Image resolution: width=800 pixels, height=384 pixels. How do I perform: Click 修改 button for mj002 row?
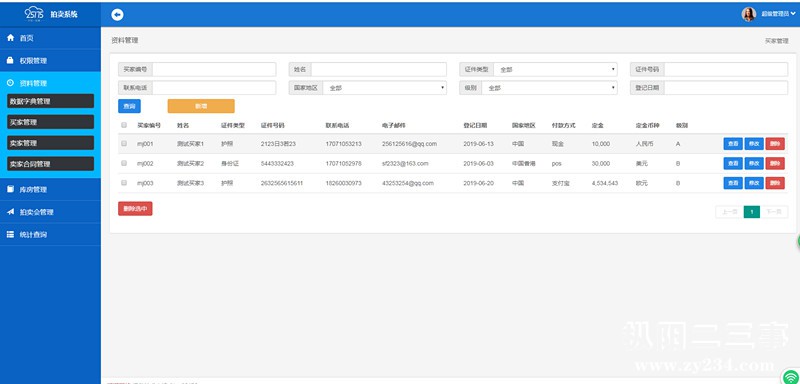[754, 163]
